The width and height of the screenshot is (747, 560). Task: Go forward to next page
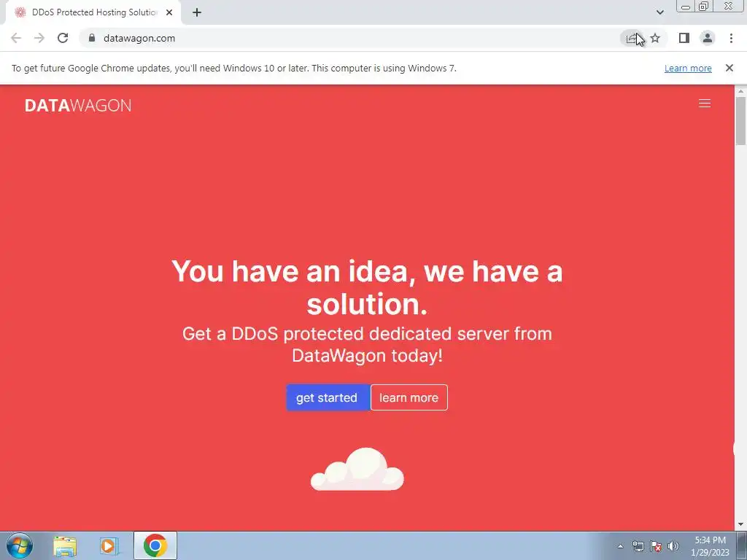click(x=39, y=38)
